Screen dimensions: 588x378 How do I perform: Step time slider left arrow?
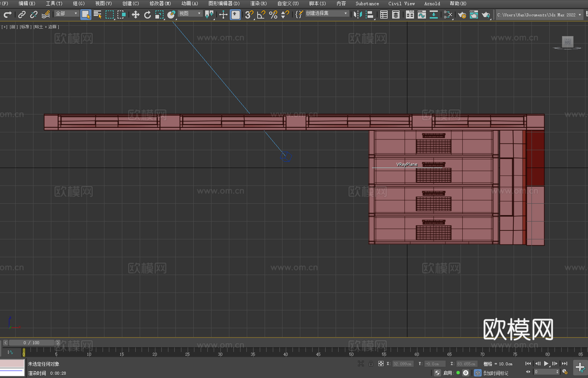pyautogui.click(x=6, y=343)
